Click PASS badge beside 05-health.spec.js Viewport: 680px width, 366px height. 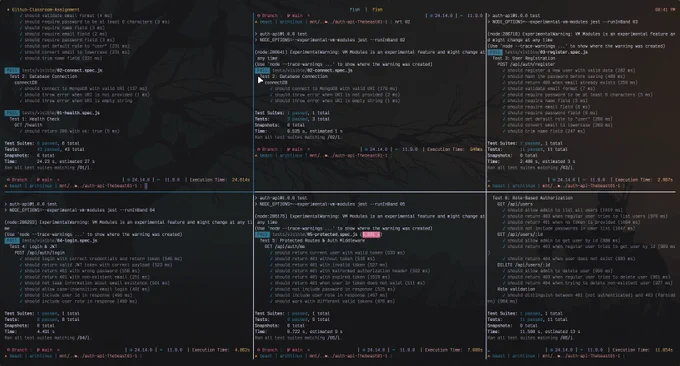coord(12,113)
